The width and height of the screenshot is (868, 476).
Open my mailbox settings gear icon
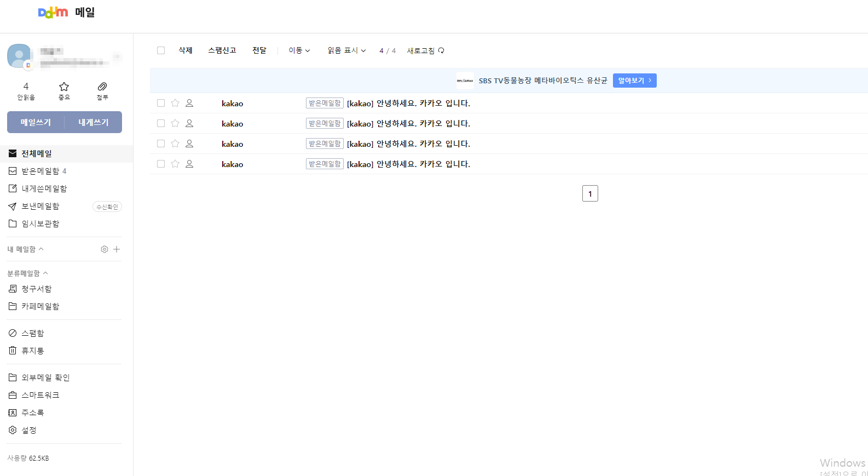[x=105, y=249]
